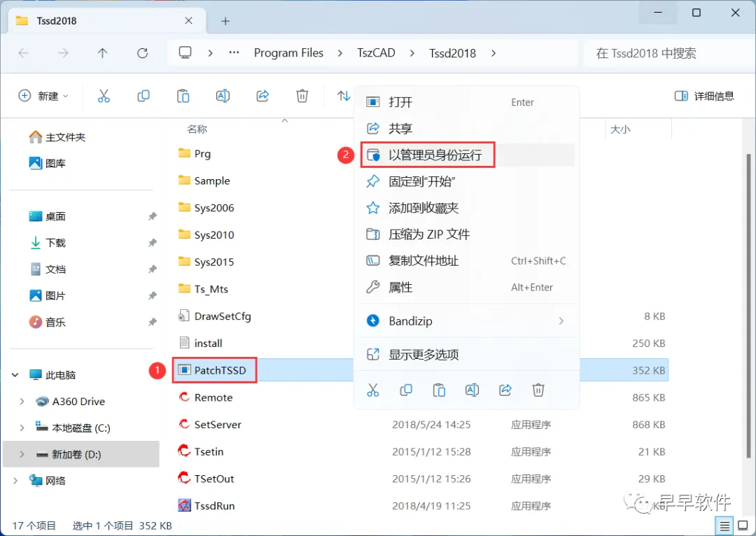
Task: Select 音乐 in the sidebar
Action: (x=48, y=321)
